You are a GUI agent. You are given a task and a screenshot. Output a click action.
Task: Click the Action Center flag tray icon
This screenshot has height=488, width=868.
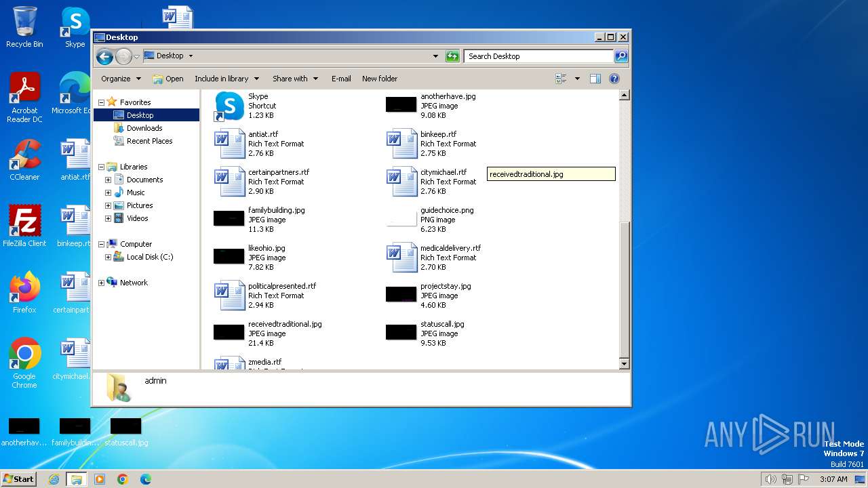804,479
